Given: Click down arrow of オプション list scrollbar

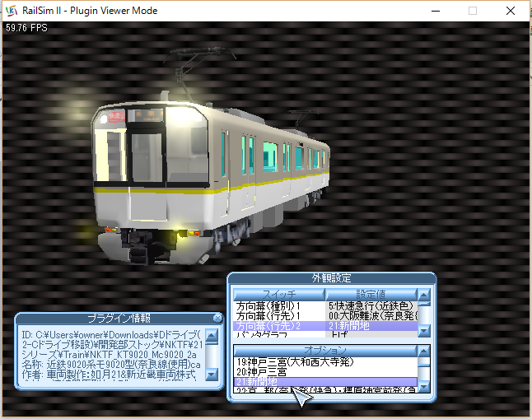Looking at the screenshot, I should tap(424, 386).
